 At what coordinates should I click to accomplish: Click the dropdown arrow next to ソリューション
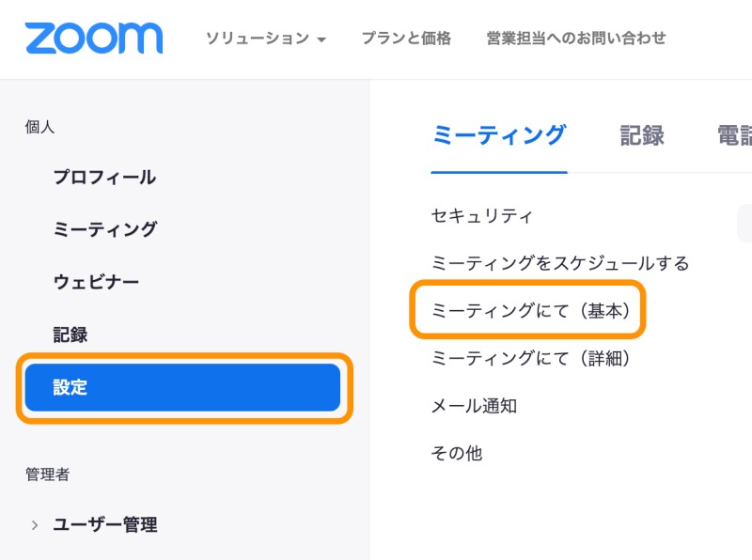(322, 40)
